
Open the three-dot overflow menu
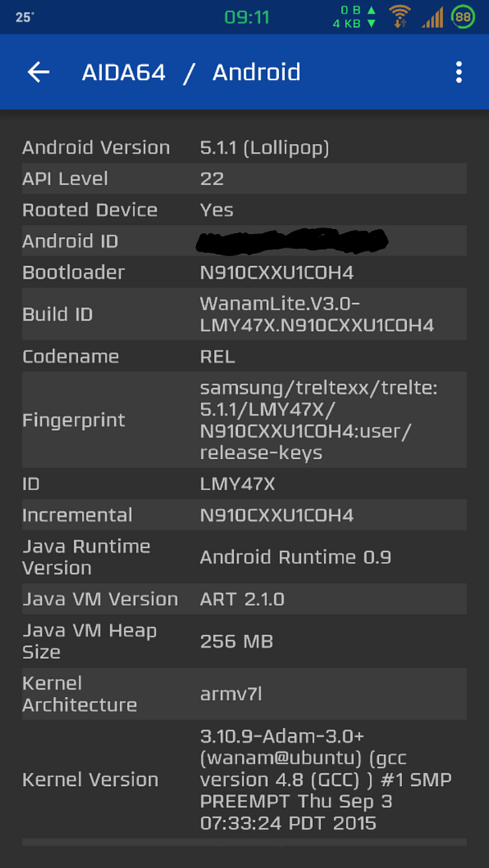[458, 72]
